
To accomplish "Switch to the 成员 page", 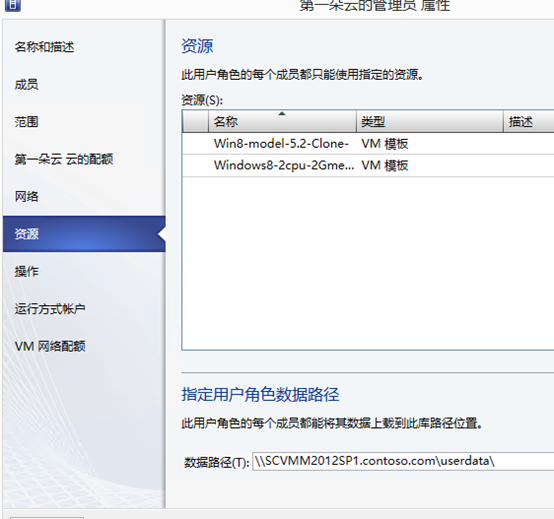I will [26, 84].
